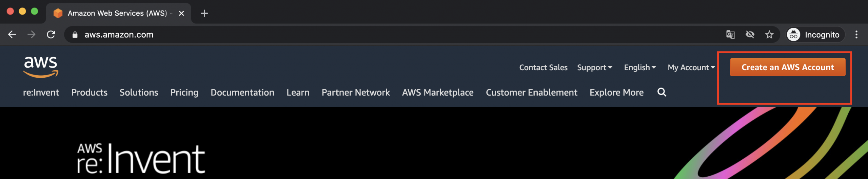The image size is (868, 179).
Task: Click the browser back arrow
Action: click(12, 35)
